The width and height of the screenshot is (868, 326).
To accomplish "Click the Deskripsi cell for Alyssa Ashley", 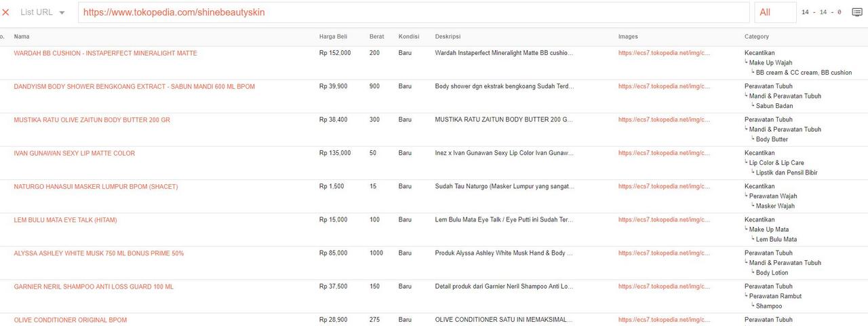I will tap(504, 253).
